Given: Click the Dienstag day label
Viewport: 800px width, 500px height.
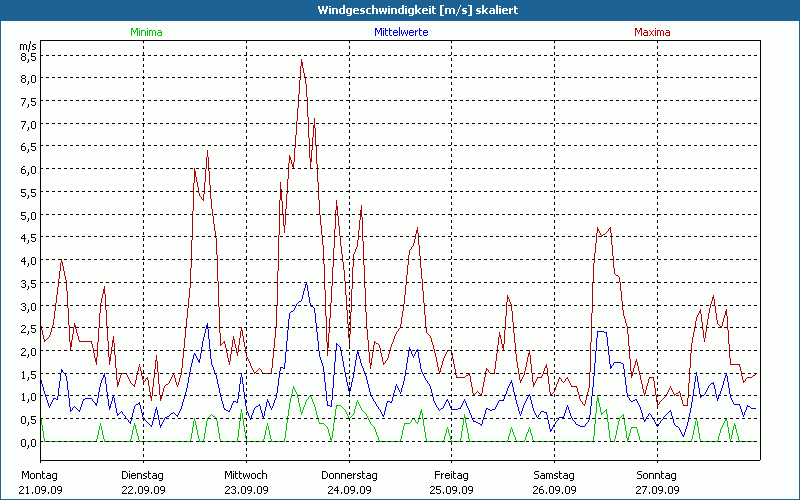Looking at the screenshot, I should coord(142,476).
